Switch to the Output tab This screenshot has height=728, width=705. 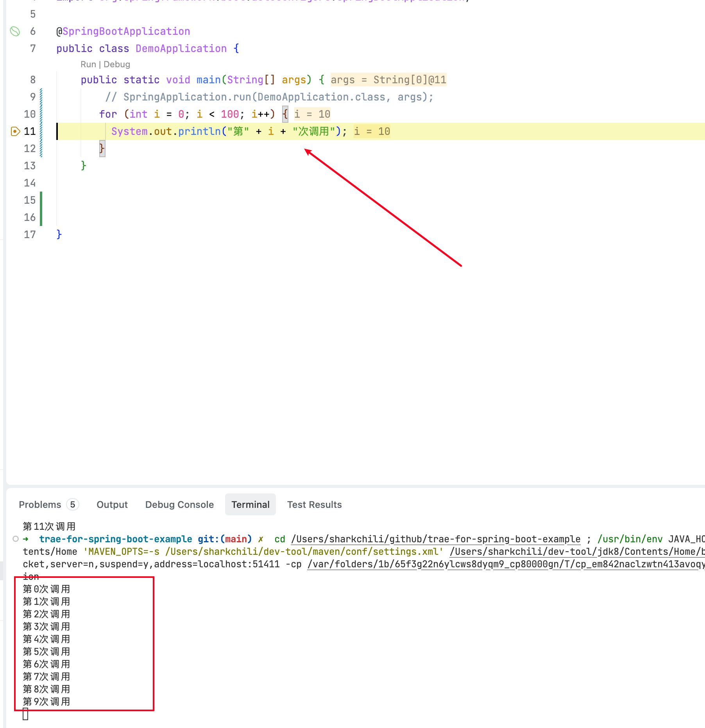pos(112,504)
